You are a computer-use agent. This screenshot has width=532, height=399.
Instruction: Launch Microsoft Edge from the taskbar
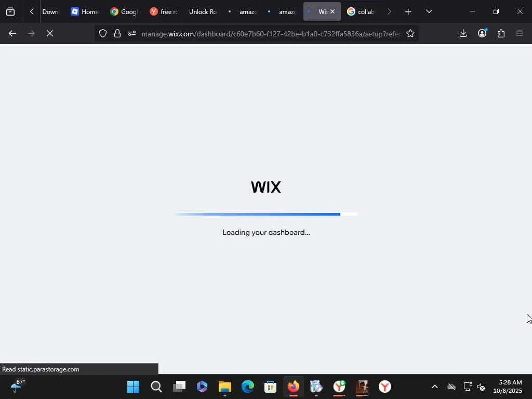(248, 387)
